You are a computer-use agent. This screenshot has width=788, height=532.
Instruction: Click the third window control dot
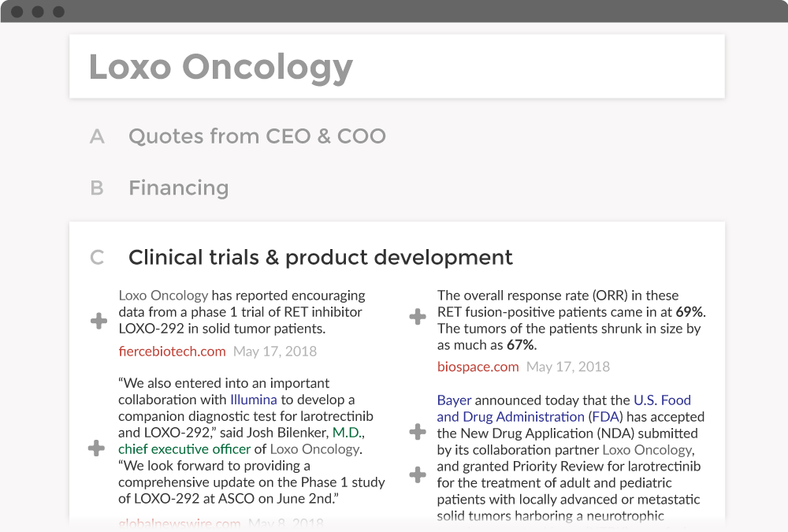click(x=59, y=12)
